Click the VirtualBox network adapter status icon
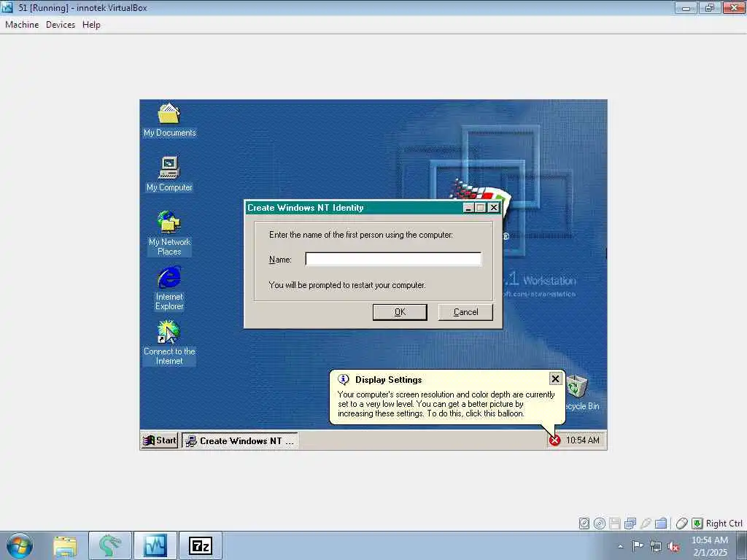This screenshot has width=747, height=560. pos(630,524)
